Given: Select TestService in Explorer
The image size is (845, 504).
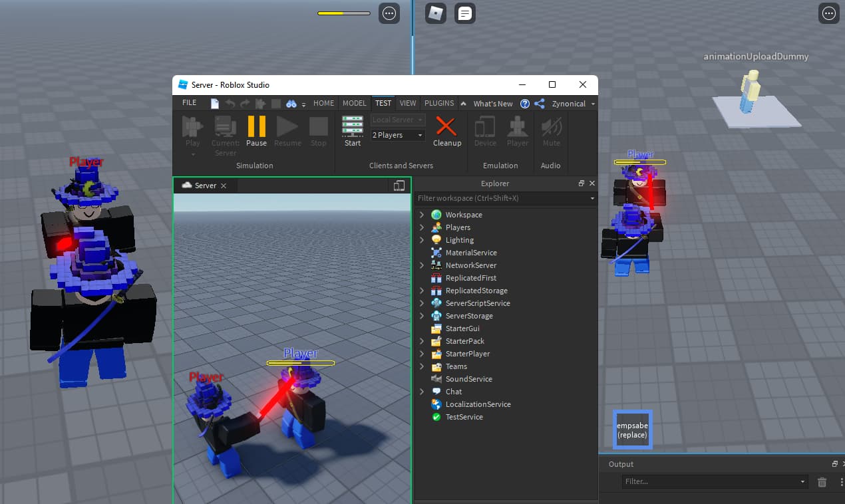Looking at the screenshot, I should (464, 417).
